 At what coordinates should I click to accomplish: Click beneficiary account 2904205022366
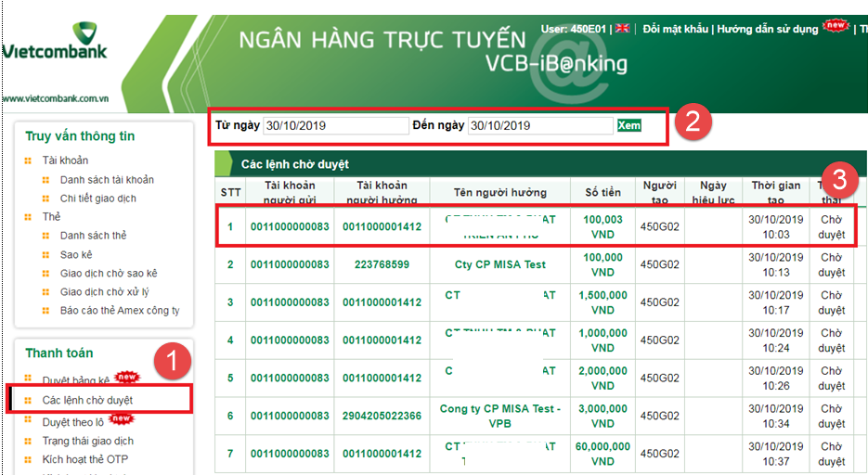click(382, 416)
